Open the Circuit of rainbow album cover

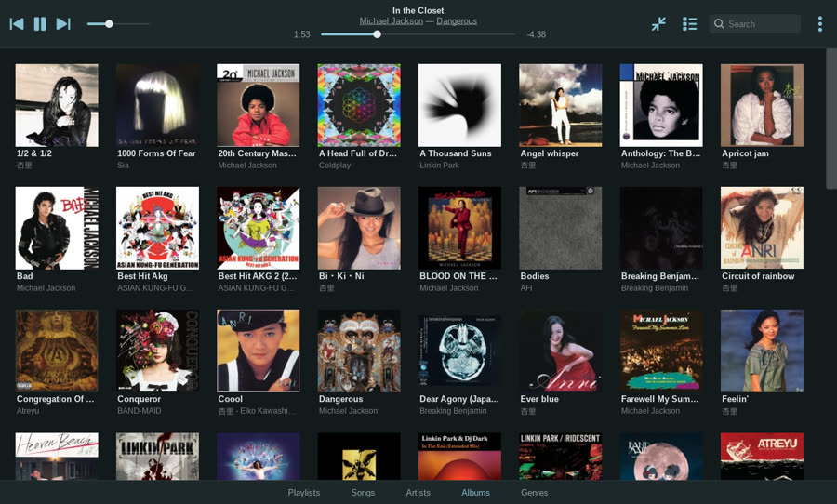(762, 228)
